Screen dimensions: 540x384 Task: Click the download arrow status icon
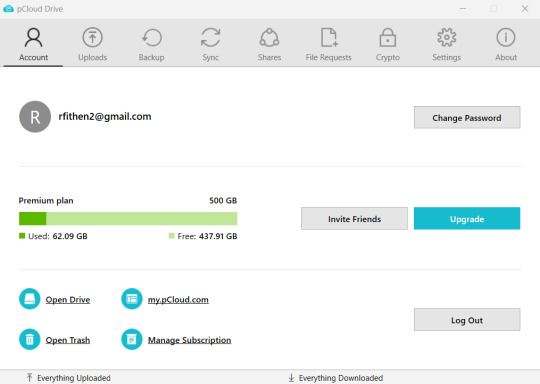click(291, 377)
